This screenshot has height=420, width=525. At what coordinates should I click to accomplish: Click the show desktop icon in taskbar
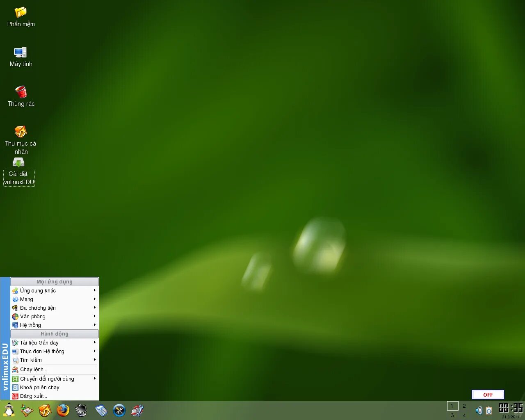(27, 410)
